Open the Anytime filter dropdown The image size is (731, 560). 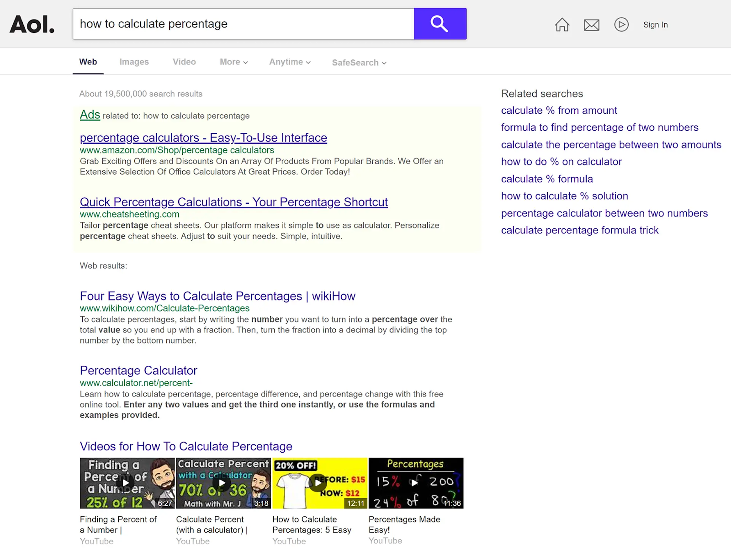click(x=290, y=62)
